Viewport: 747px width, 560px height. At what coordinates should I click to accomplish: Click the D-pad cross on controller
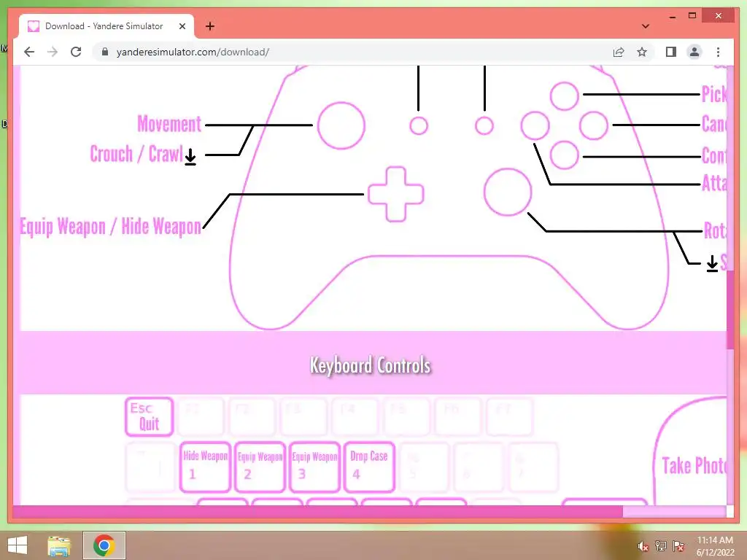click(x=396, y=194)
